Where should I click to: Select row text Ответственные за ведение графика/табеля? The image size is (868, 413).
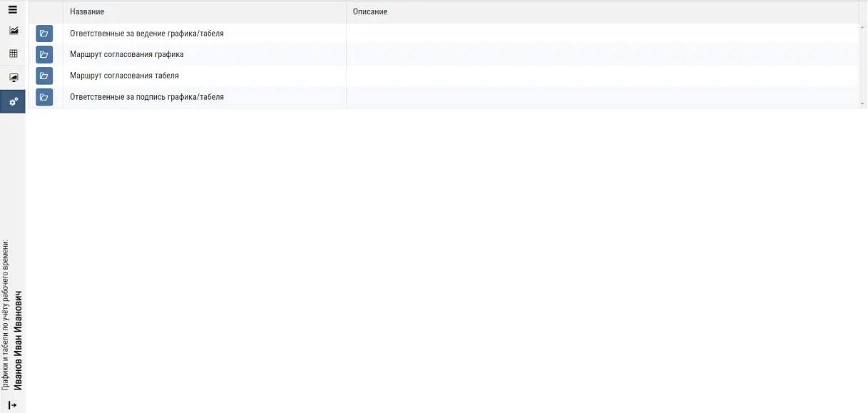[x=146, y=34]
